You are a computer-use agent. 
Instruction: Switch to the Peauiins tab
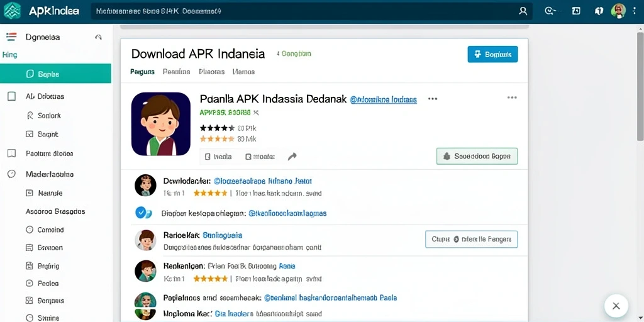click(176, 72)
